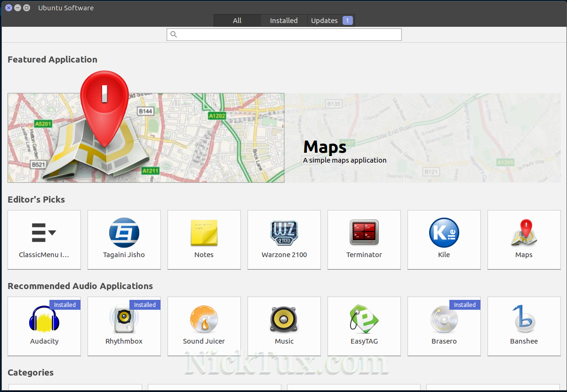
Task: Switch to the All tab
Action: [x=237, y=21]
